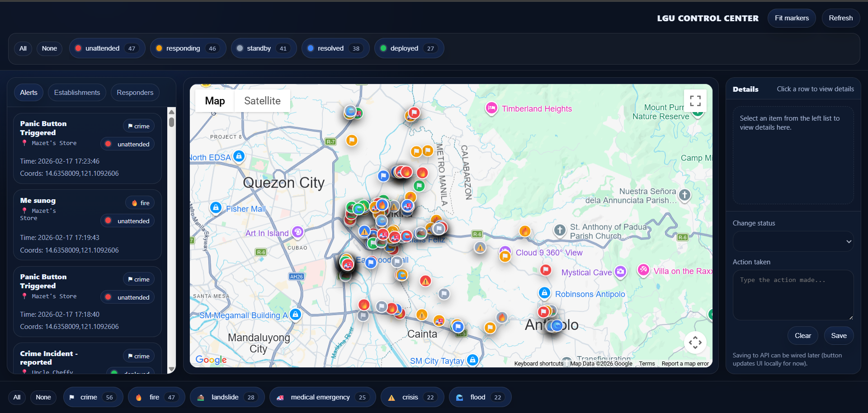Click the Refresh button
The width and height of the screenshot is (868, 413).
point(840,18)
